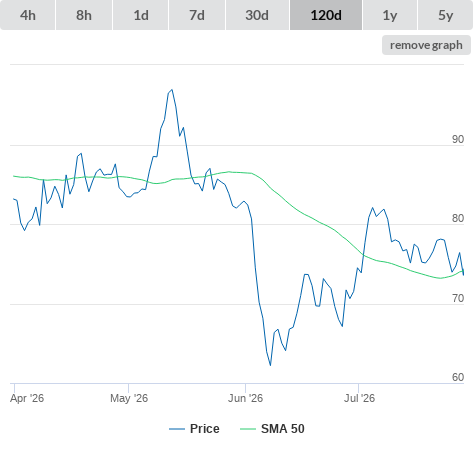
Task: Click the price low point in June
Action: click(270, 365)
